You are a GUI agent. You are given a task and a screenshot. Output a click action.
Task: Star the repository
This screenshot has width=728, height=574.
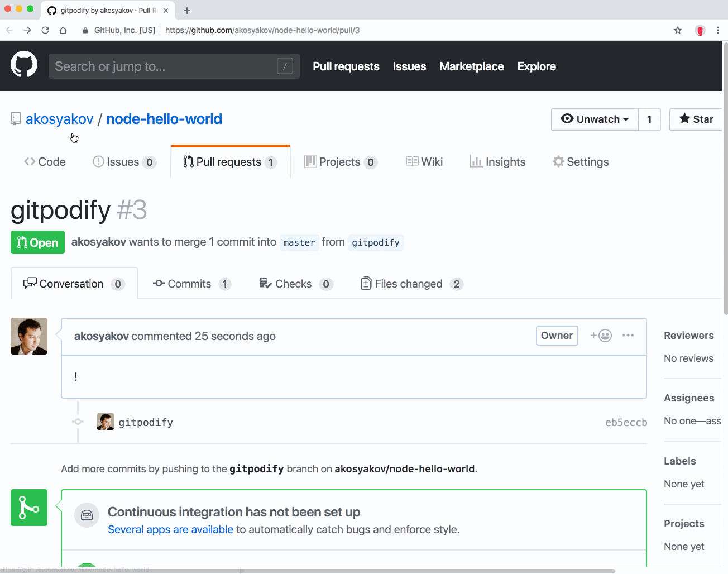click(695, 119)
